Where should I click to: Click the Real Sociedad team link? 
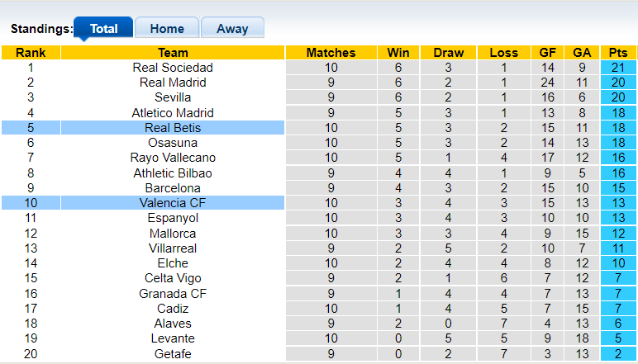coord(173,68)
